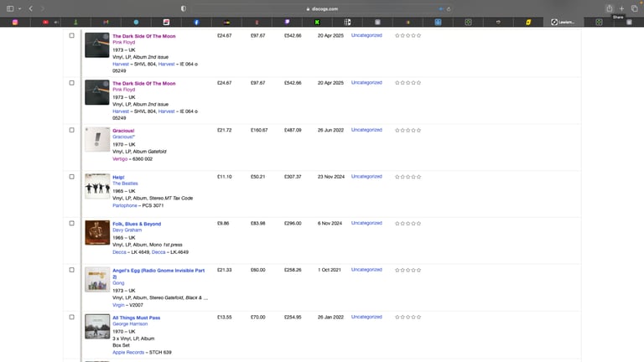Rate first Dark Side Of The Moon five stars
The width and height of the screenshot is (644, 362).
pyautogui.click(x=419, y=36)
